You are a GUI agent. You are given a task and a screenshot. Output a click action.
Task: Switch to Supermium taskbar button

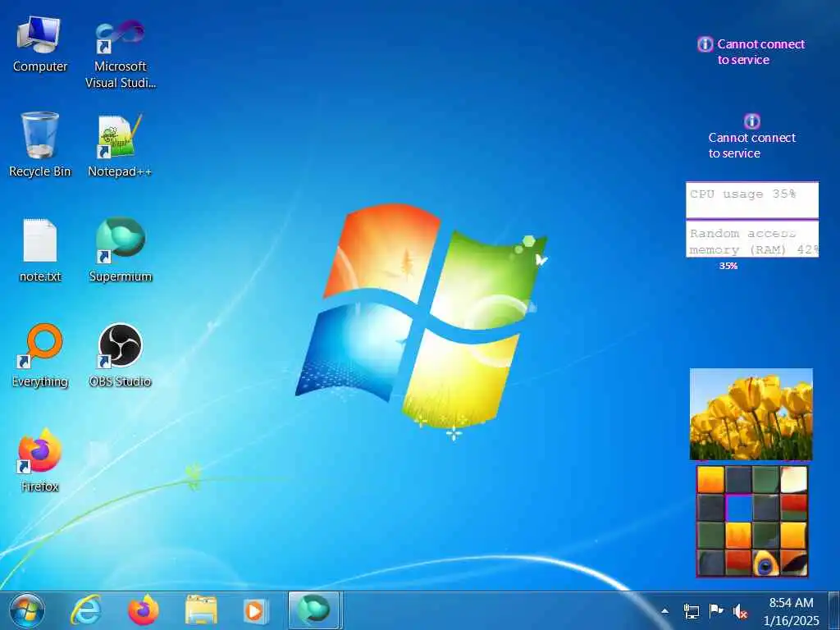[314, 610]
